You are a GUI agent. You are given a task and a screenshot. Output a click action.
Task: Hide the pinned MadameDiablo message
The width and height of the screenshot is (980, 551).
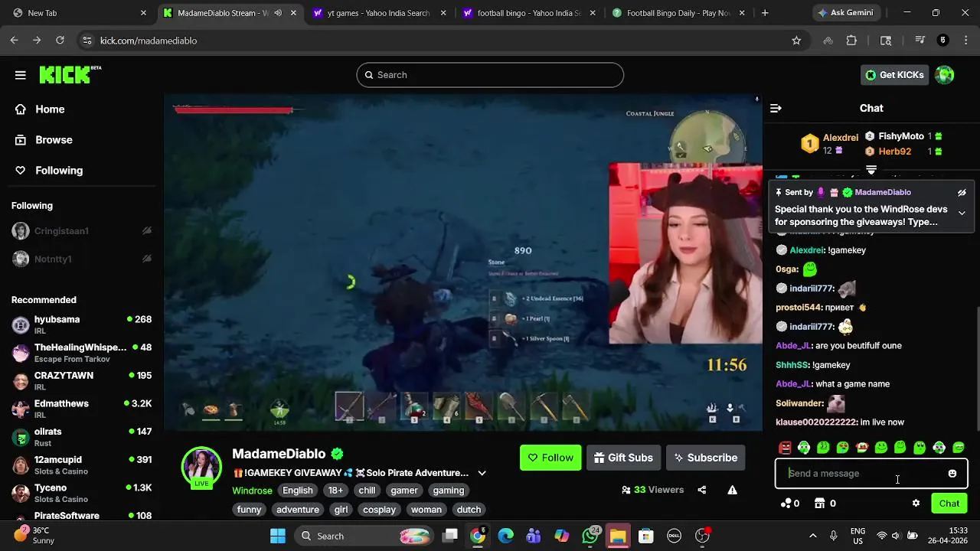[962, 193]
